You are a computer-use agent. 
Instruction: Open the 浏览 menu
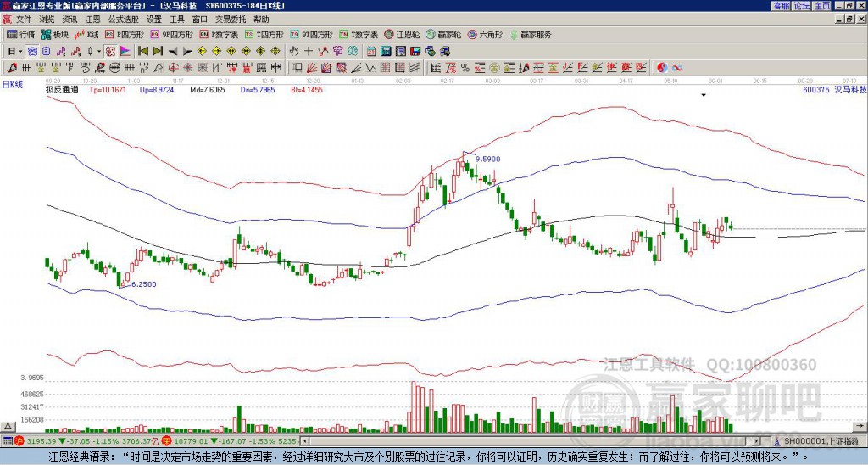pyautogui.click(x=47, y=20)
